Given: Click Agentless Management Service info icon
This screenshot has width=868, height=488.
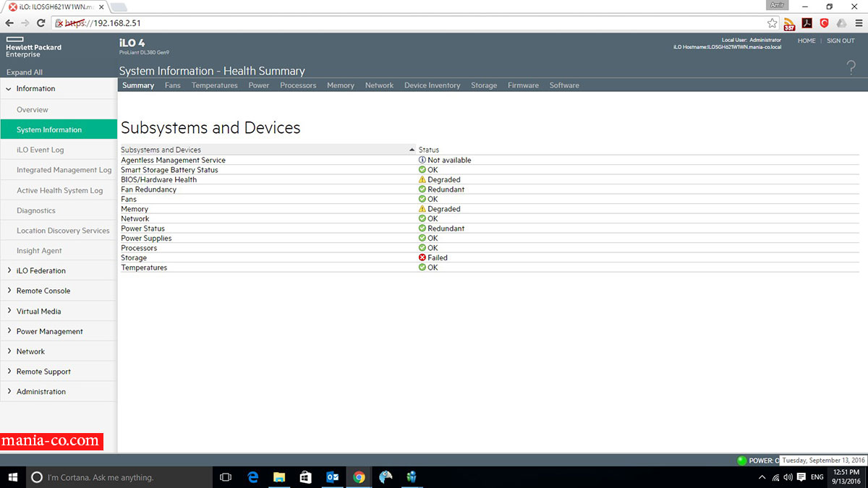Looking at the screenshot, I should tap(422, 160).
